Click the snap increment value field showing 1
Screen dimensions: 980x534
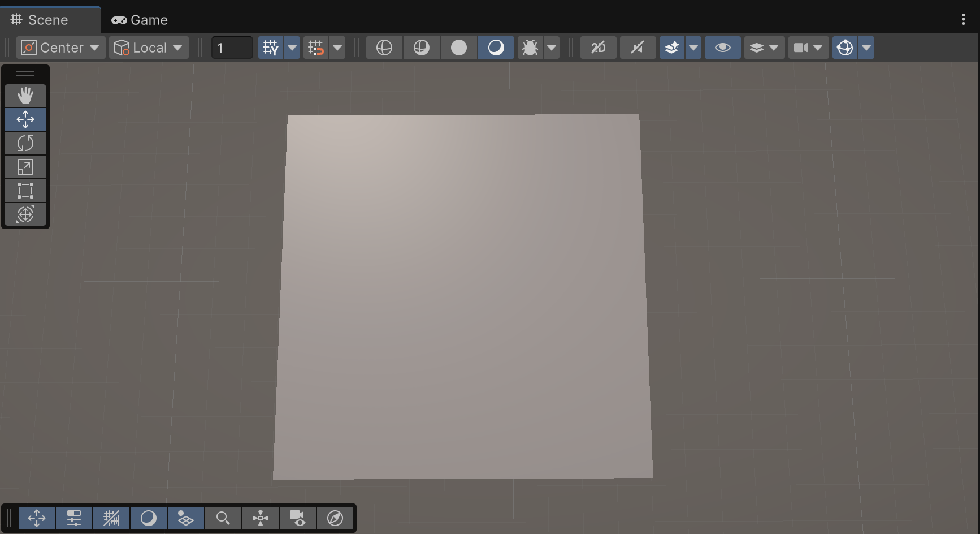[x=232, y=48]
